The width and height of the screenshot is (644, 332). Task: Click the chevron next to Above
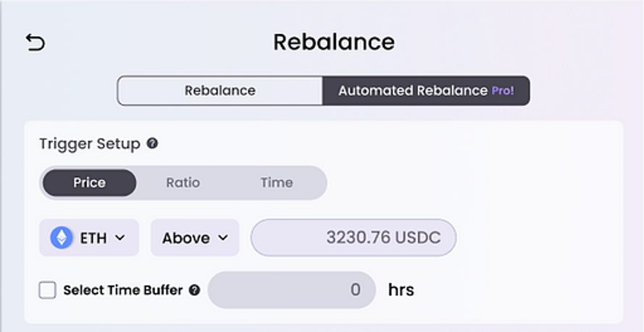pyautogui.click(x=222, y=238)
